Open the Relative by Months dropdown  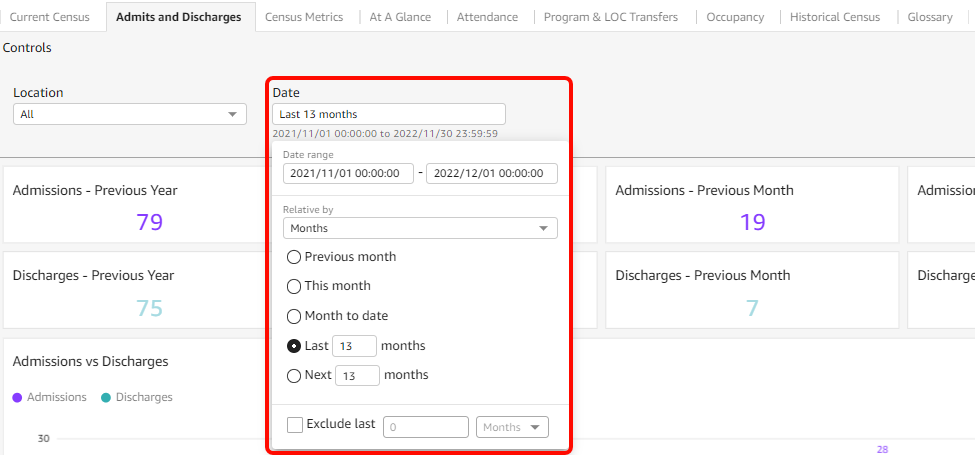click(420, 228)
